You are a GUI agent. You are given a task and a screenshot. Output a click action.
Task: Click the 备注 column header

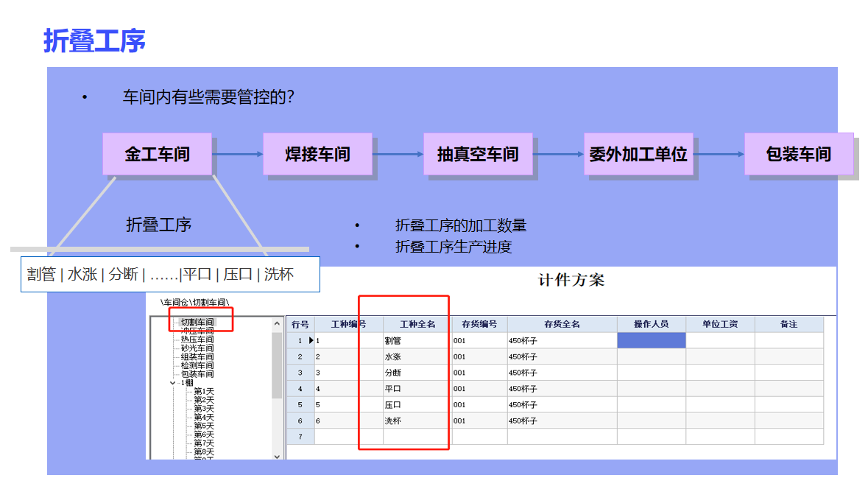pos(788,325)
